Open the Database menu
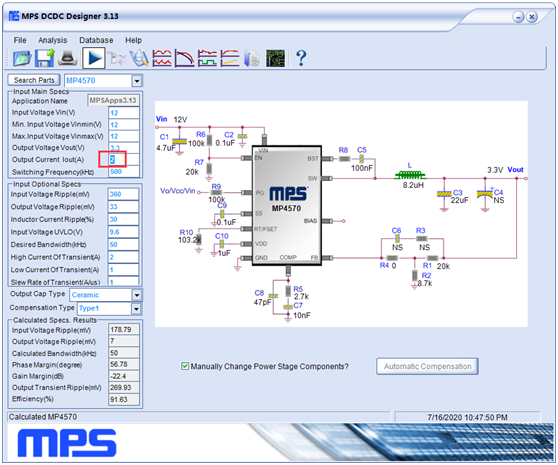558x465 pixels. tap(96, 40)
